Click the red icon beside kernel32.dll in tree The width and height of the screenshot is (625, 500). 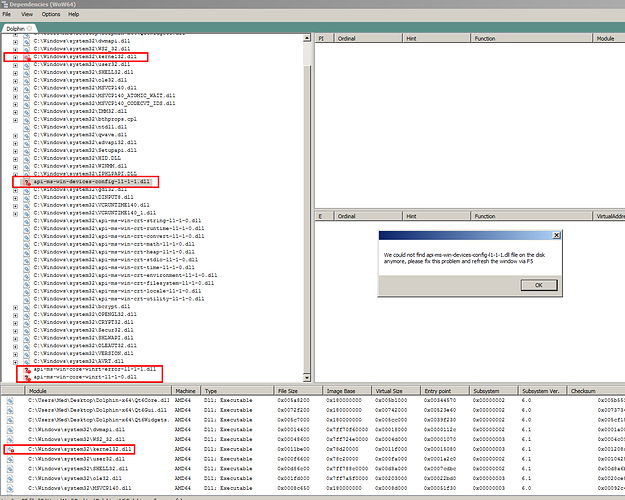coord(26,58)
